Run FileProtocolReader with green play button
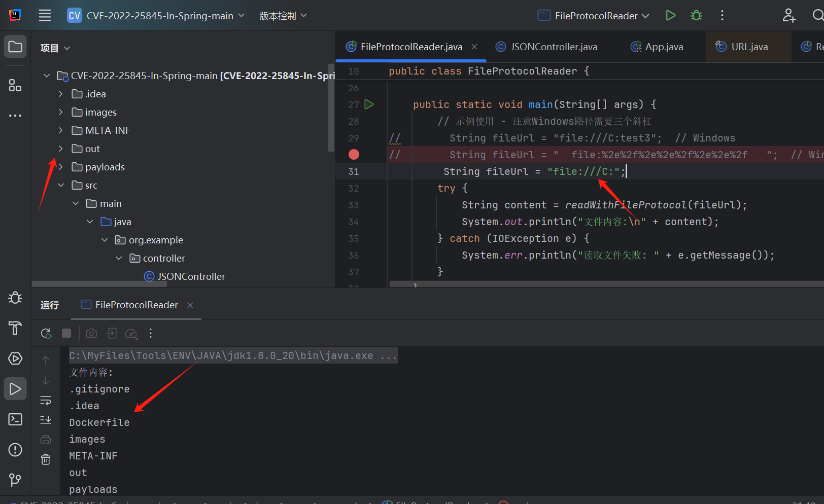This screenshot has width=824, height=504. click(x=670, y=15)
